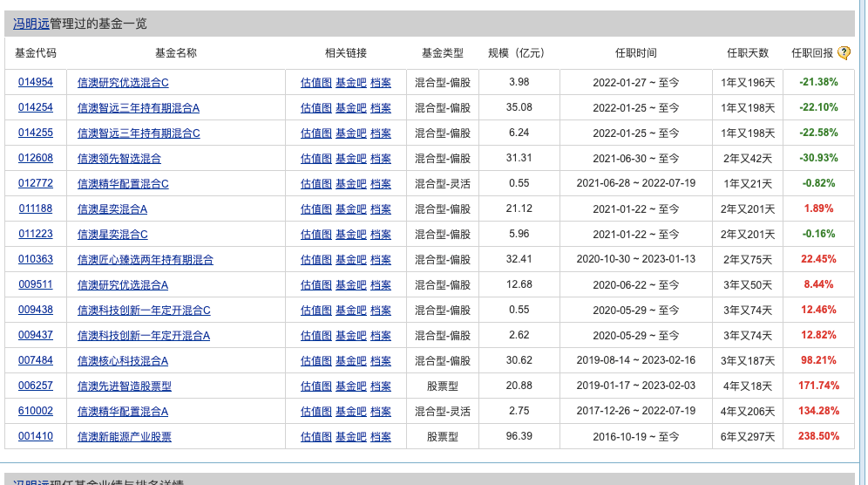Screen dimensions: 868x485
Task: Open fund code 014954 link
Action: pyautogui.click(x=36, y=83)
